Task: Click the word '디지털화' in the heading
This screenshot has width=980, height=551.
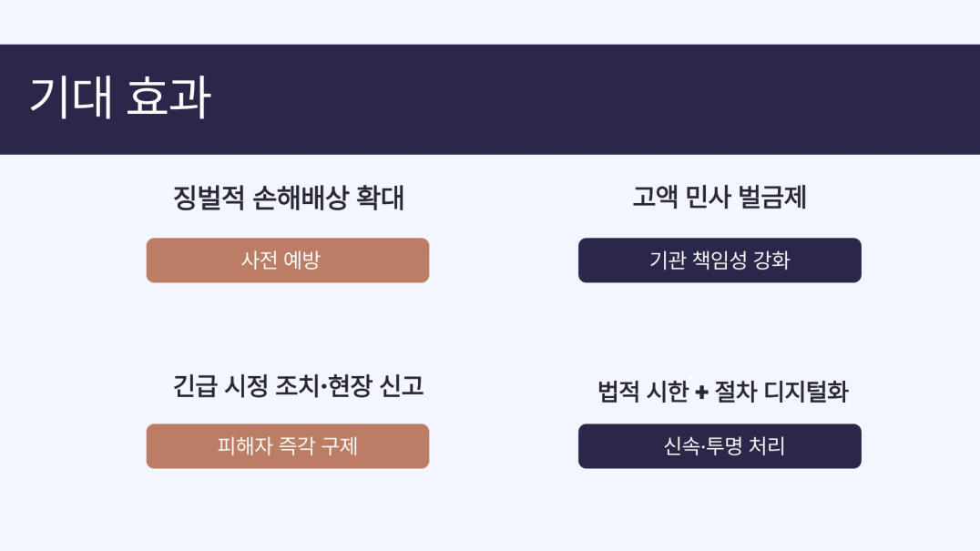Action: point(805,393)
